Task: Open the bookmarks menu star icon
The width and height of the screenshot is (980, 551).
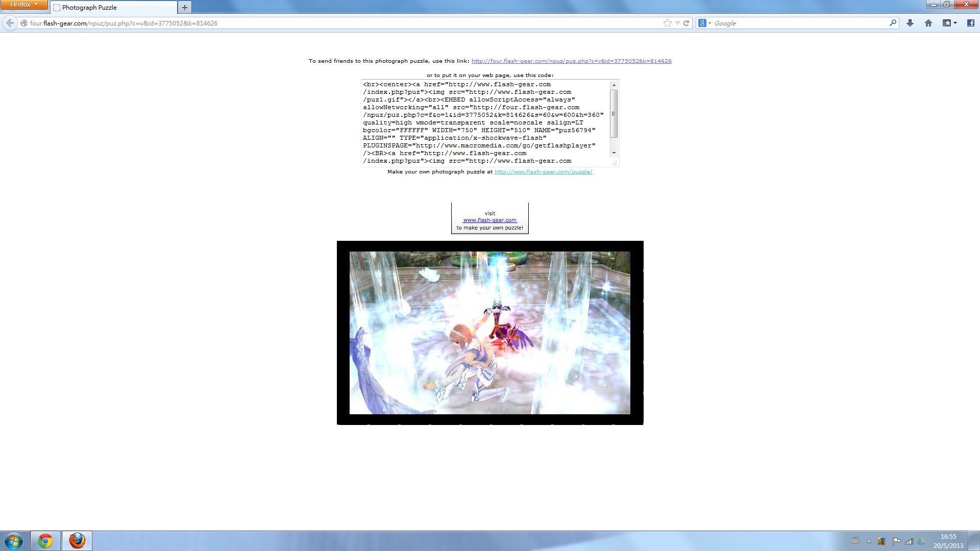Action: point(947,23)
